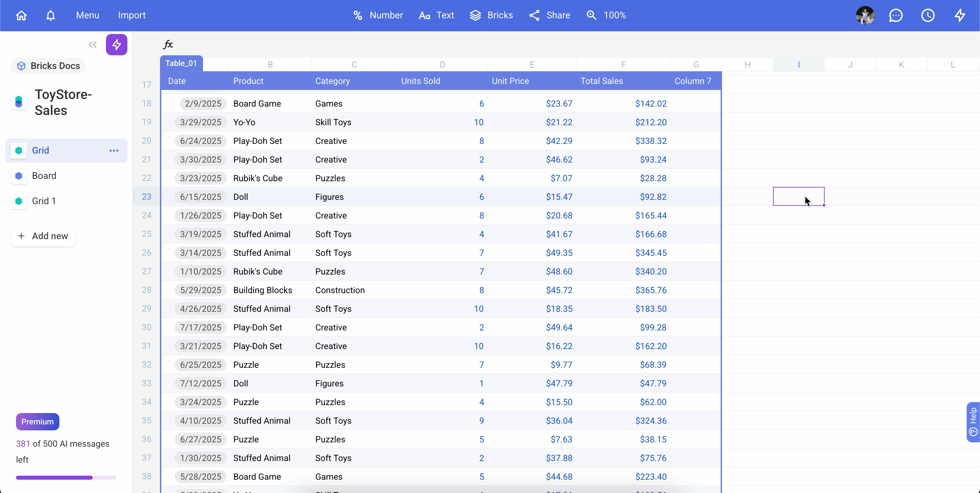Image resolution: width=980 pixels, height=493 pixels.
Task: Click the user profile avatar
Action: 865,15
